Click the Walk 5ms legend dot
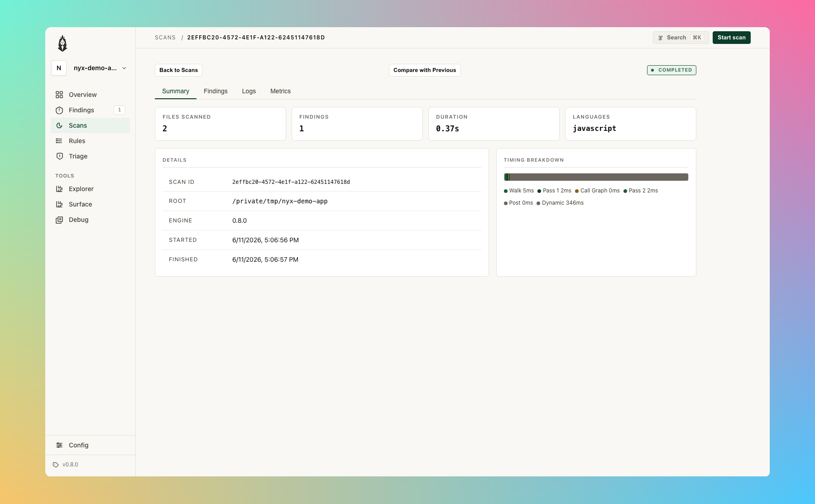Image resolution: width=815 pixels, height=504 pixels. tap(506, 191)
